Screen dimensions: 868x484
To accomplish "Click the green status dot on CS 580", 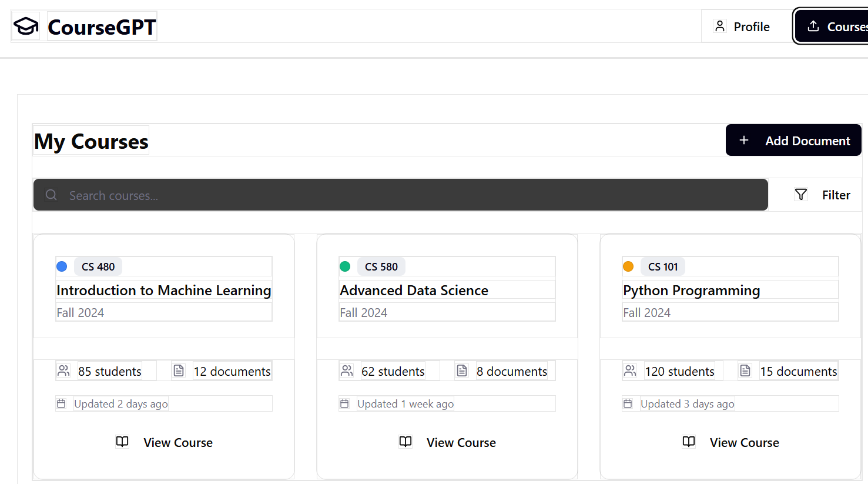I will tap(345, 266).
